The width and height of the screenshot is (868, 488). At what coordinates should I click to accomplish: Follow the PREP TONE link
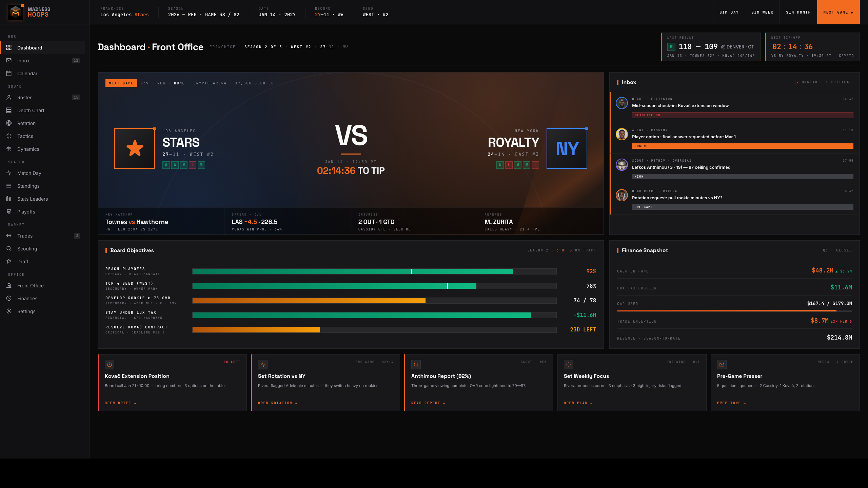point(731,403)
